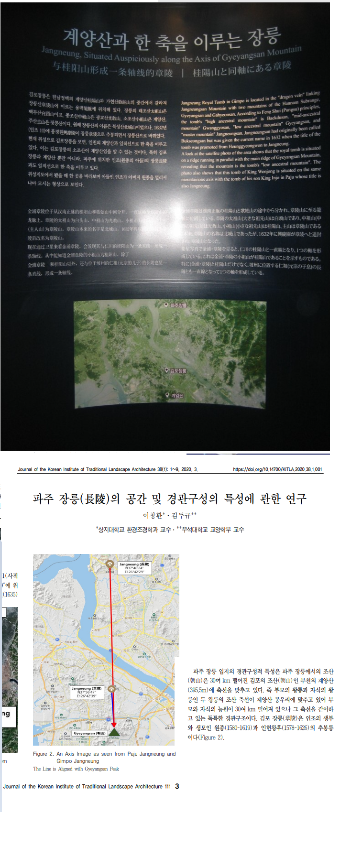Select the Paju Jangneung tomb marker on the map
The height and width of the screenshot is (868, 340).
(110, 565)
